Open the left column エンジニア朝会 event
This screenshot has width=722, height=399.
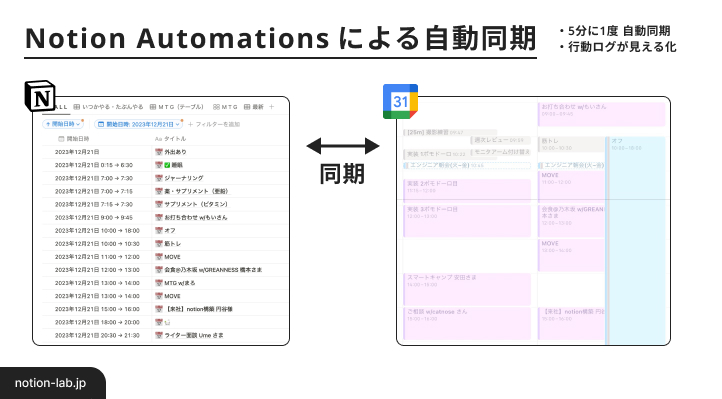pos(467,165)
